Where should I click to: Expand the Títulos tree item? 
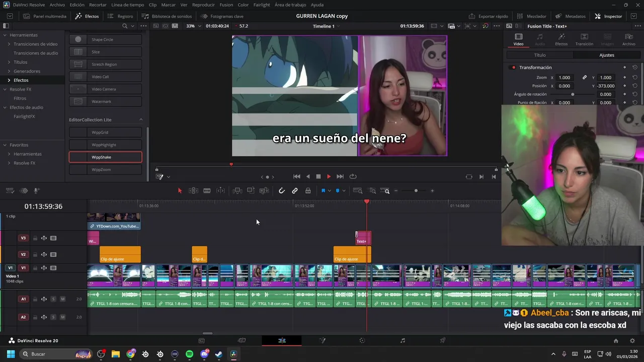coord(9,62)
